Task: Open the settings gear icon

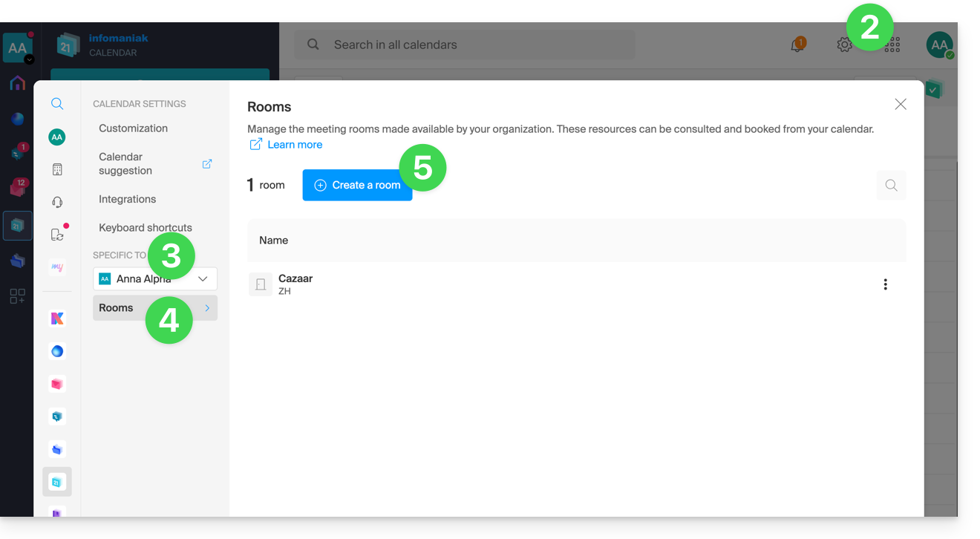Action: [844, 45]
